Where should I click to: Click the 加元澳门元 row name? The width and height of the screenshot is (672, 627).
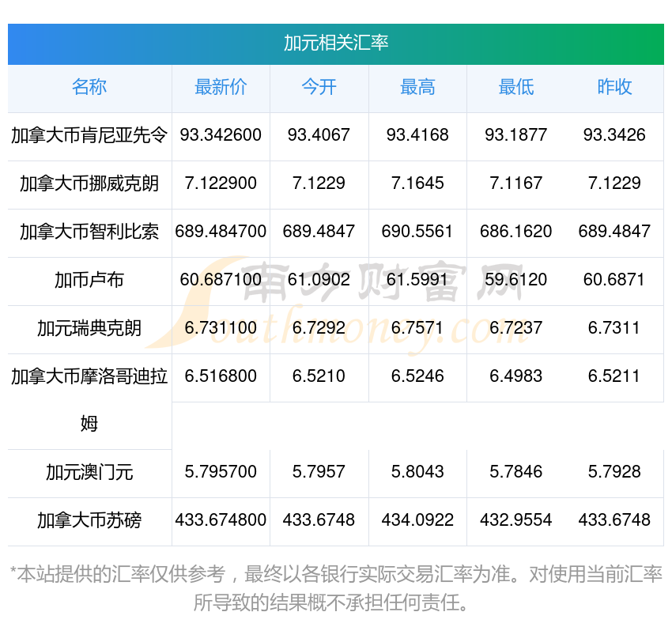click(x=89, y=473)
